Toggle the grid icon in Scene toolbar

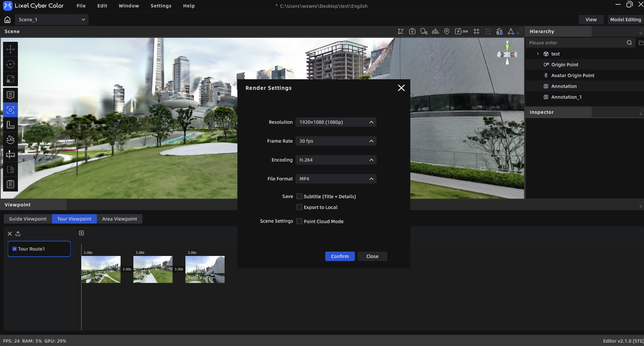tap(476, 31)
